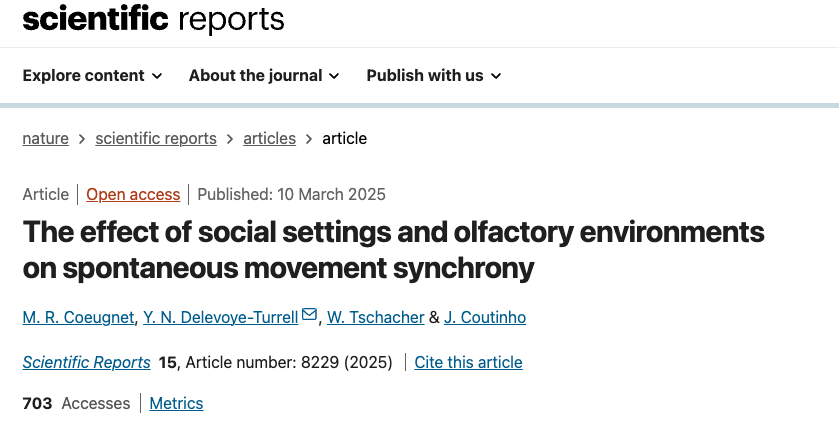Image resolution: width=839 pixels, height=442 pixels.
Task: Go to the nature breadcrumb link
Action: [45, 139]
